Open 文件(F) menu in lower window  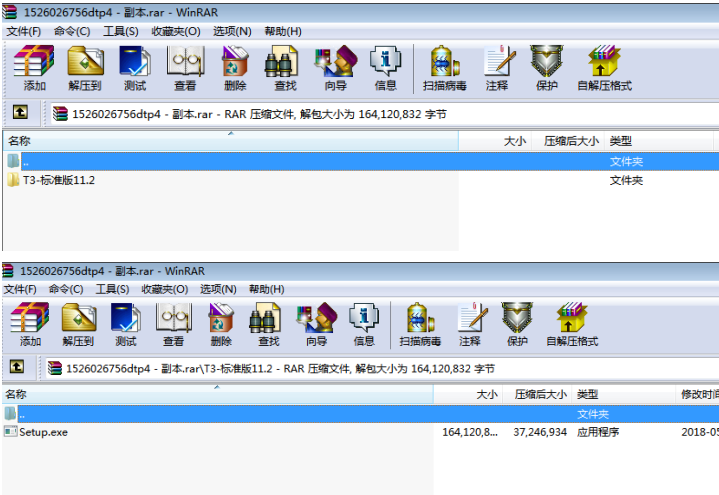click(x=20, y=289)
